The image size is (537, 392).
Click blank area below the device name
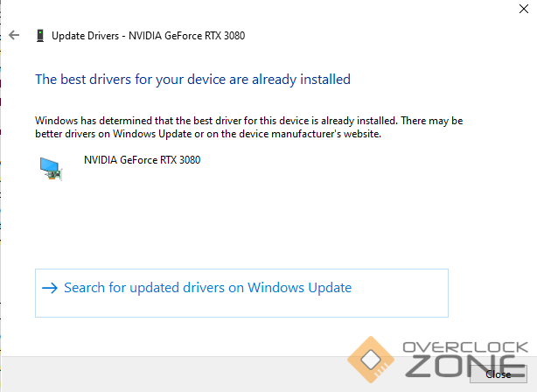(219, 219)
